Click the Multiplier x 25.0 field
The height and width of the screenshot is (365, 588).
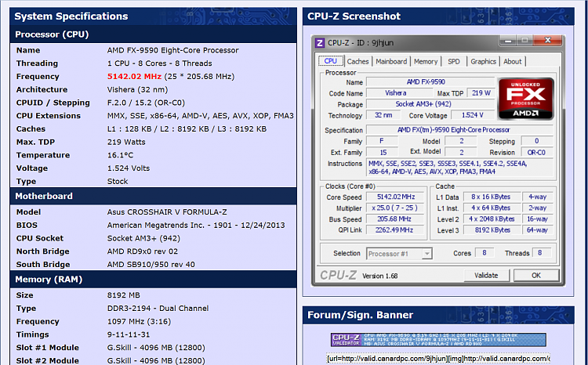[x=396, y=208]
